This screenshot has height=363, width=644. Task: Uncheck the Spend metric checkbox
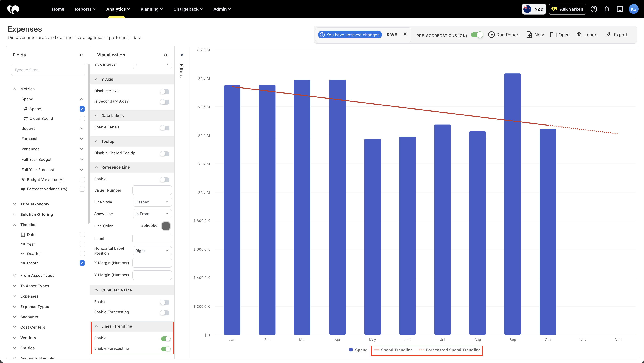click(x=82, y=109)
